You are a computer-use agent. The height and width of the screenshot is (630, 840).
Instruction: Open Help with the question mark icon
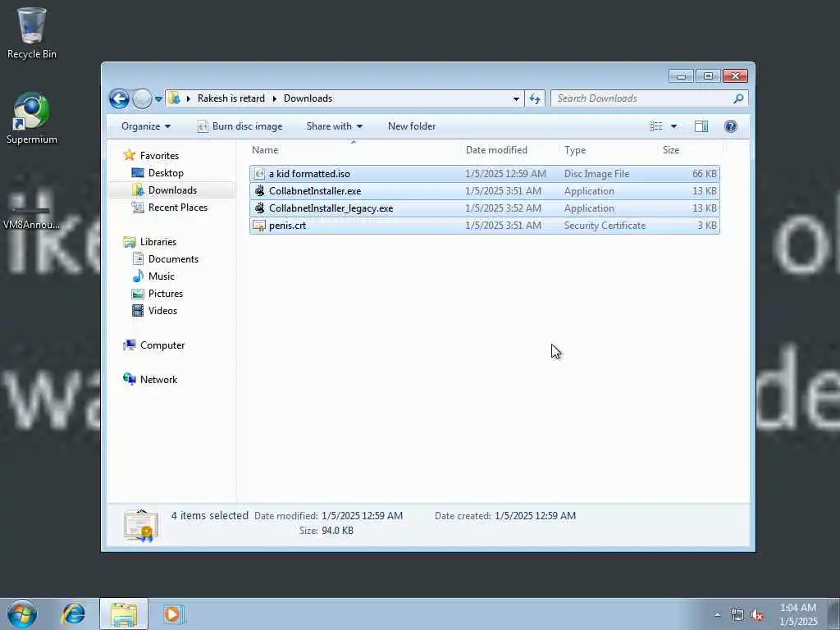730,126
